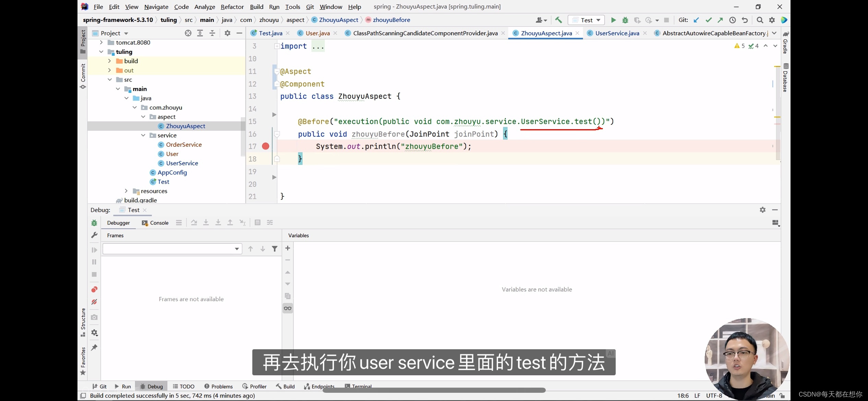Open UserService class in project tree
Image resolution: width=868 pixels, height=401 pixels.
pos(182,163)
